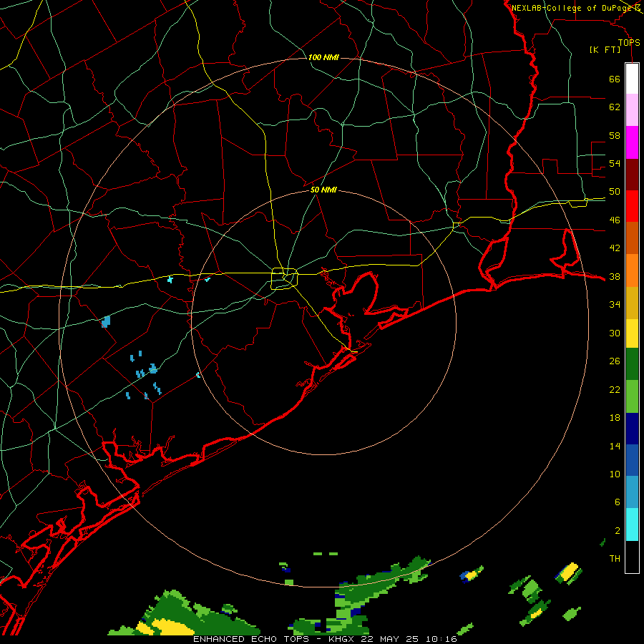Click the "ENHANCED ECHO TOPS" caption text
This screenshot has height=644, width=644.
click(x=250, y=639)
